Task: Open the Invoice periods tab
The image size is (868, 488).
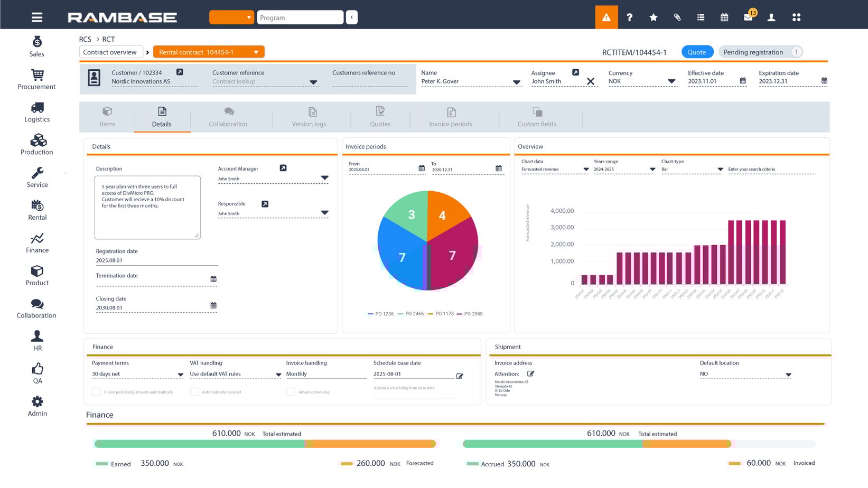Action: pos(450,117)
